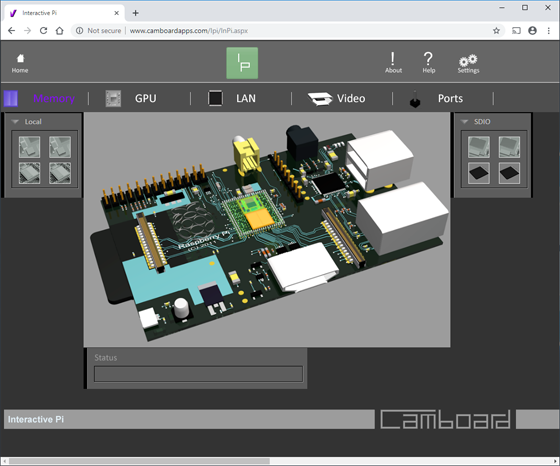Click the scrollbar left arrow
This screenshot has height=466, width=560.
pyautogui.click(x=4, y=461)
